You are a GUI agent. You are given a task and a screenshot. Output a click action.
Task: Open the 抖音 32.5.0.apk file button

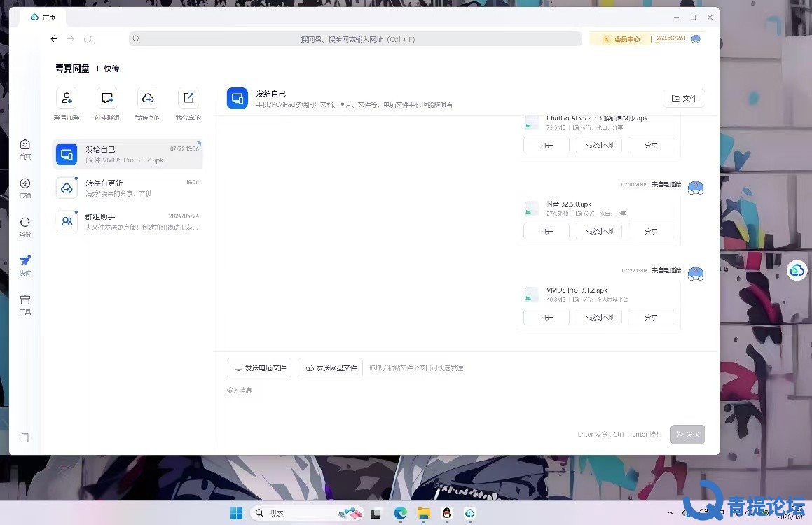click(546, 232)
